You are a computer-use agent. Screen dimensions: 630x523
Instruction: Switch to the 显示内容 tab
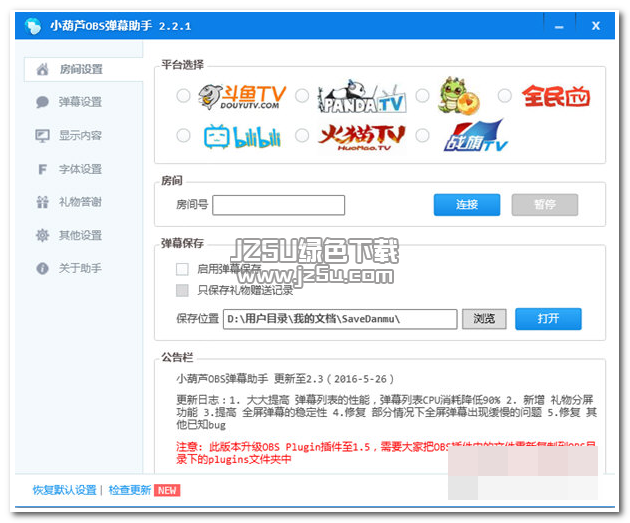(80, 136)
